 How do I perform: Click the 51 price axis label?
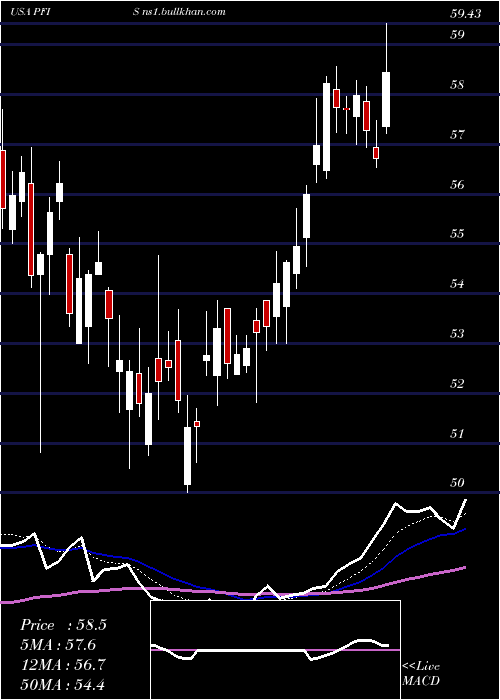pyautogui.click(x=457, y=433)
